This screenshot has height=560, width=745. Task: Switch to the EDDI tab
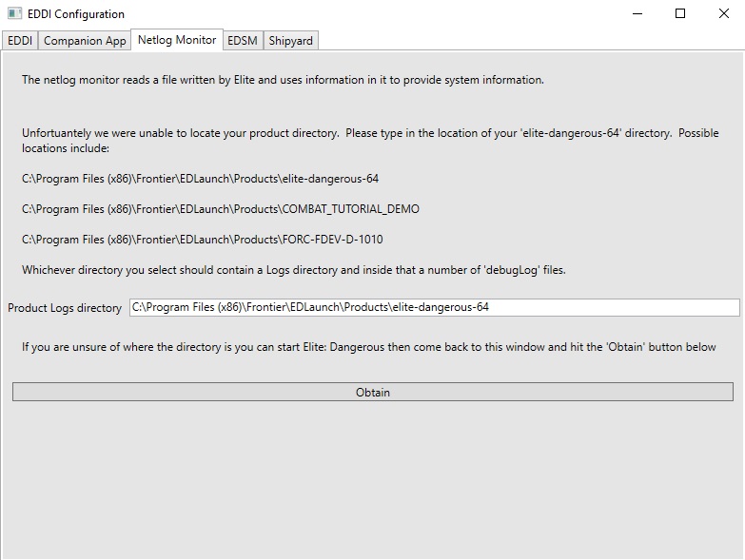(x=20, y=41)
